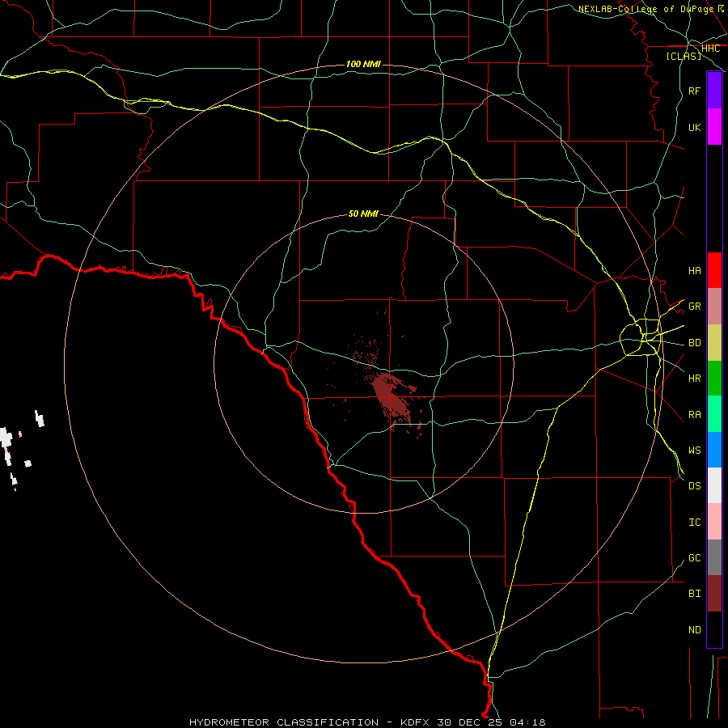Select the yellow BD legend swatch
The height and width of the screenshot is (728, 728).
(x=714, y=343)
